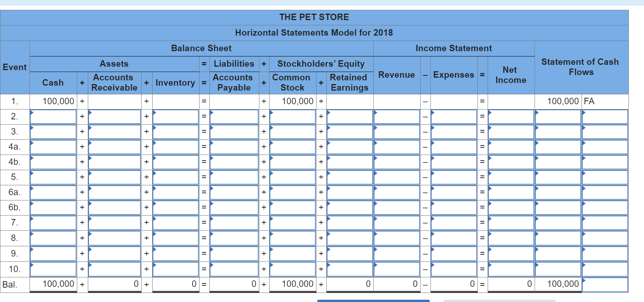Viewport: 644px width, 302px height.
Task: Select the Cash cell for event 9
Action: pos(53,254)
